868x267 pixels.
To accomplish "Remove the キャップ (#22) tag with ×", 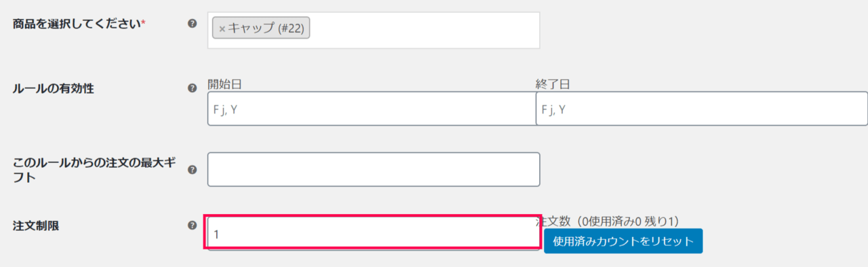I will (x=222, y=29).
